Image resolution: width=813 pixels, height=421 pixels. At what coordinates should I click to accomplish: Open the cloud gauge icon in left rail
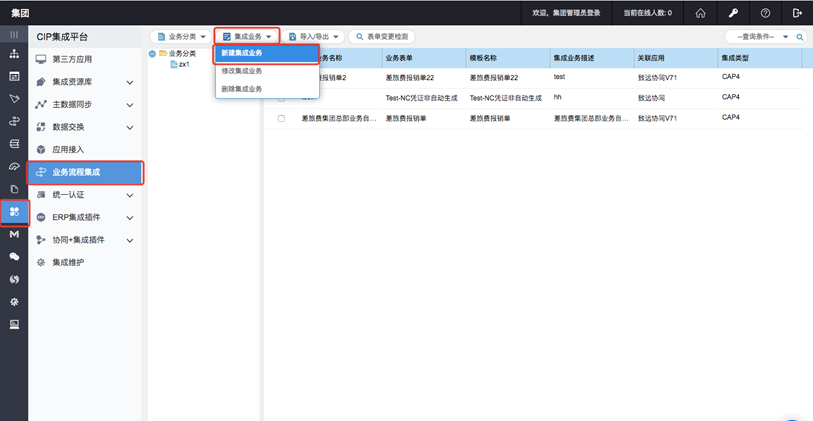[15, 166]
